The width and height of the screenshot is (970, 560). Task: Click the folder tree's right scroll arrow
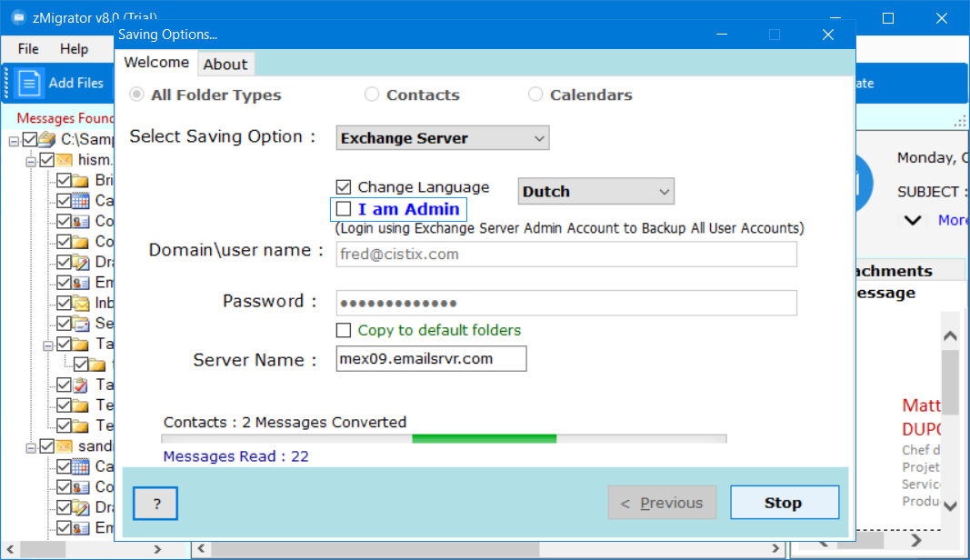[x=157, y=549]
